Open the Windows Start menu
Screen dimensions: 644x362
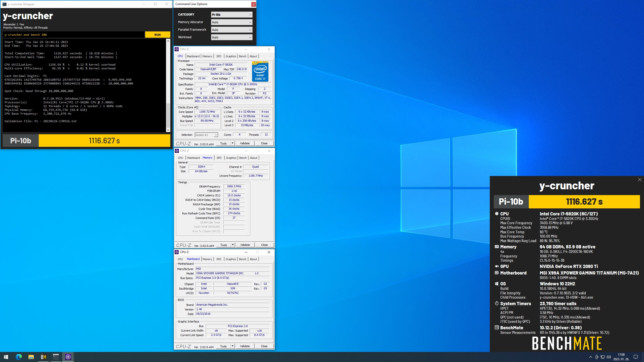point(6,357)
